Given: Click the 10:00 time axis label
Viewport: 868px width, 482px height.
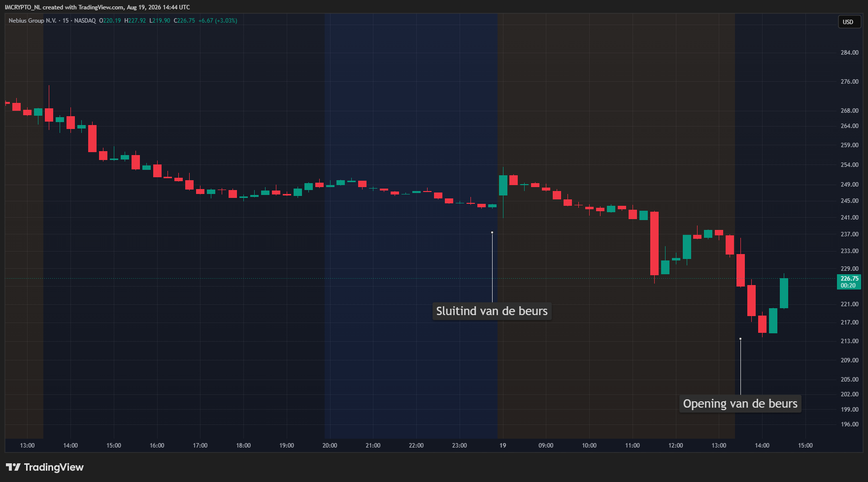Looking at the screenshot, I should point(589,446).
